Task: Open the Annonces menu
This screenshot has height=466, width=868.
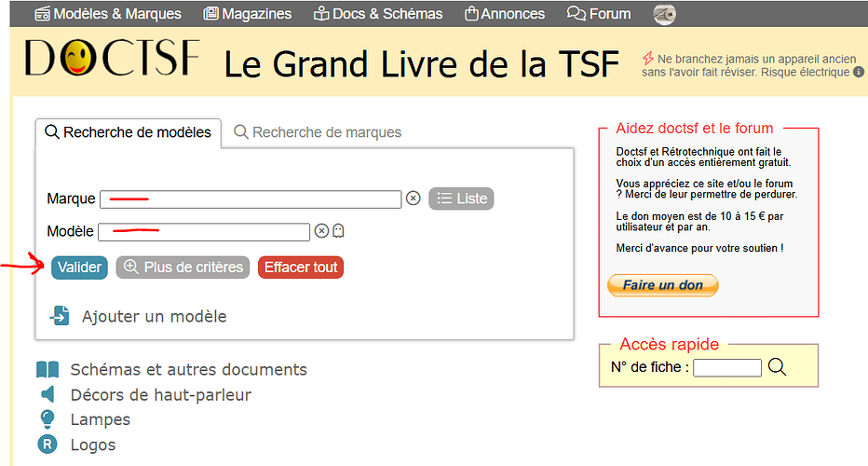Action: (x=504, y=14)
